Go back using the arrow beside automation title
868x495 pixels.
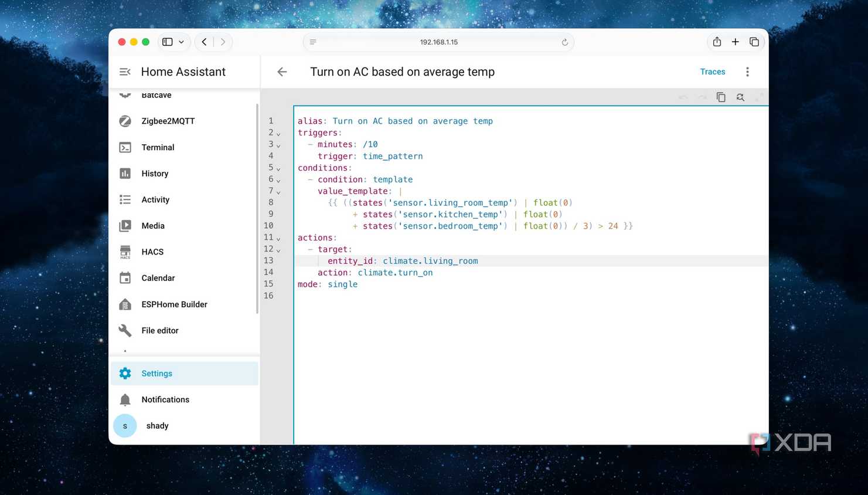click(282, 72)
